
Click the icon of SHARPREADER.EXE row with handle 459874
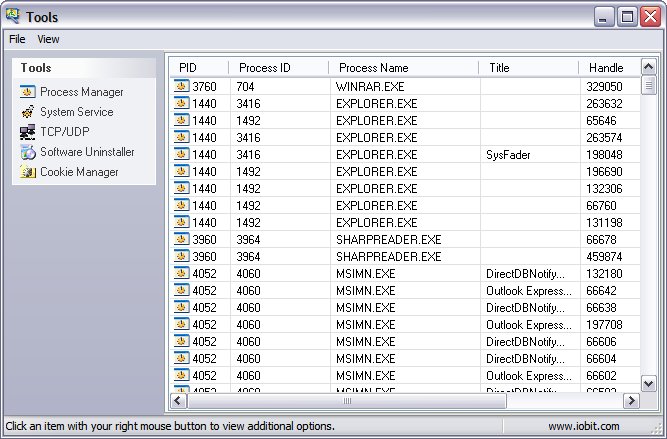tap(182, 256)
